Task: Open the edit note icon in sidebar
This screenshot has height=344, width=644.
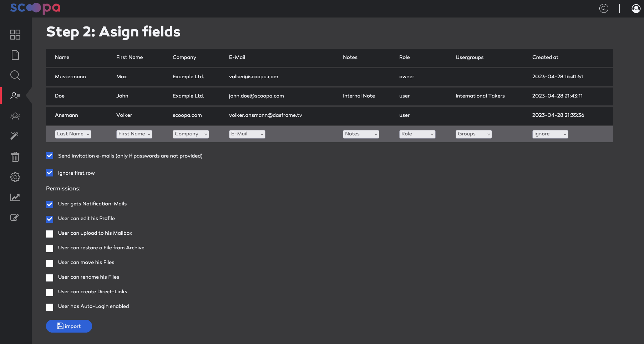Action: [x=15, y=217]
